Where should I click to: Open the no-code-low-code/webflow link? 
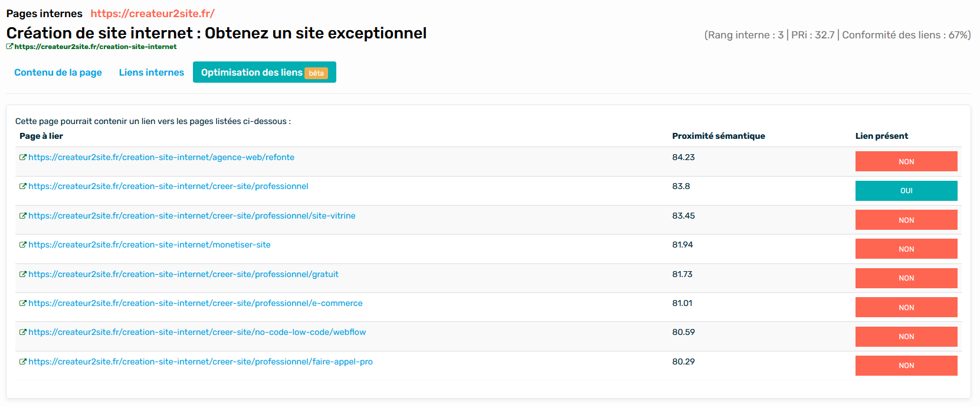pos(197,333)
